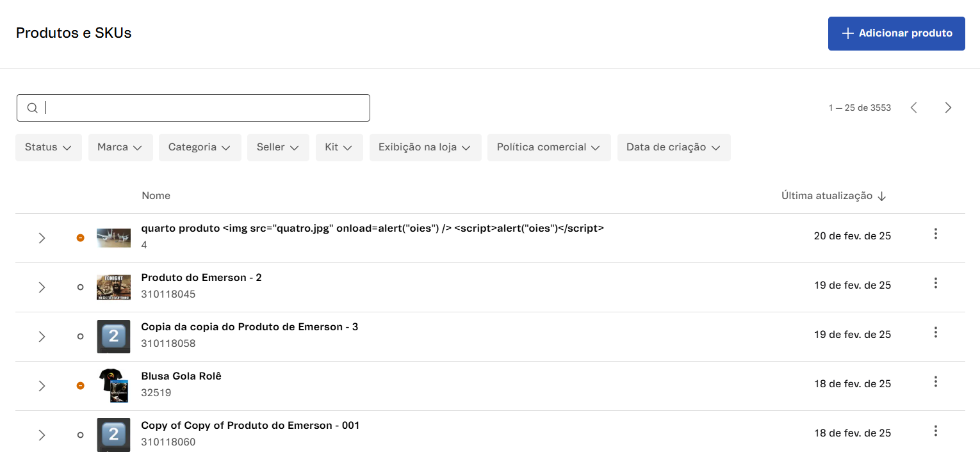Open the kebab menu for Produto do Emerson - 2
The image size is (980, 457).
(x=935, y=283)
